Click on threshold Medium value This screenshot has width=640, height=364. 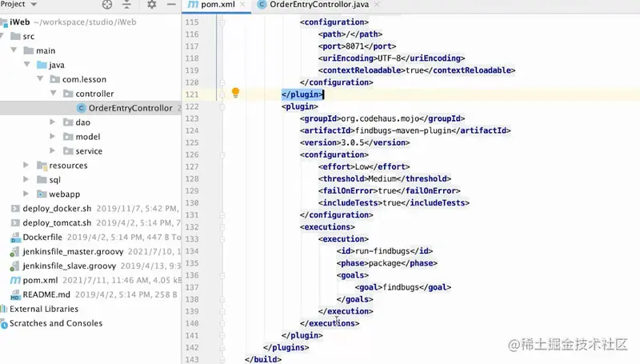pyautogui.click(x=382, y=178)
